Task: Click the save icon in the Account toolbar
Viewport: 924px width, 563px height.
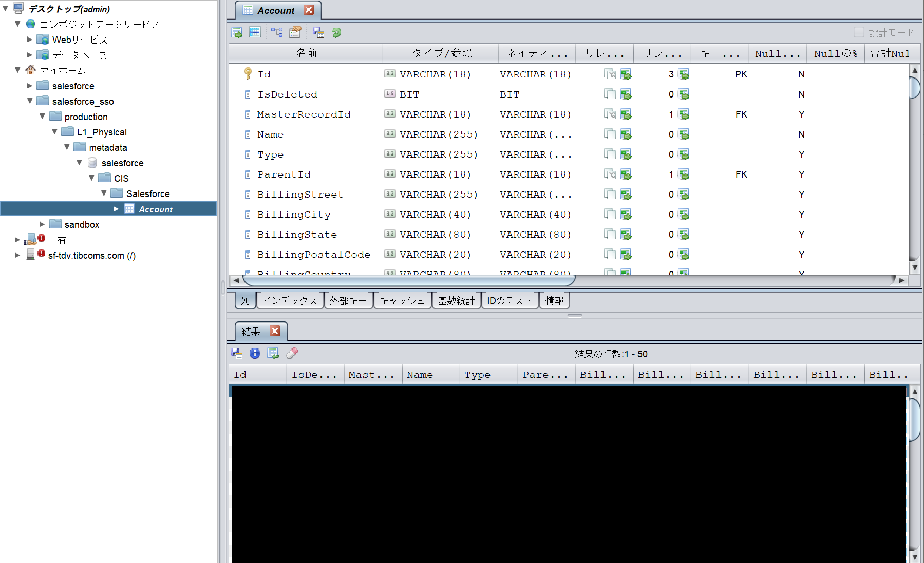Action: click(318, 33)
